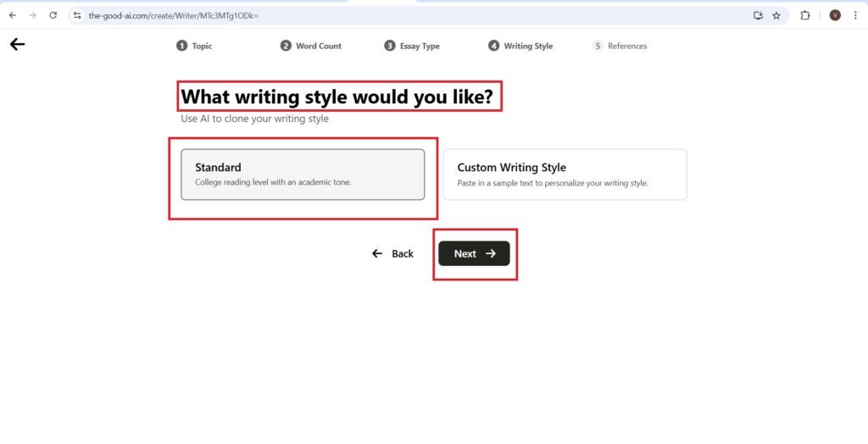Open Chrome's three-dot menu
Image resolution: width=868 pixels, height=444 pixels.
[858, 15]
